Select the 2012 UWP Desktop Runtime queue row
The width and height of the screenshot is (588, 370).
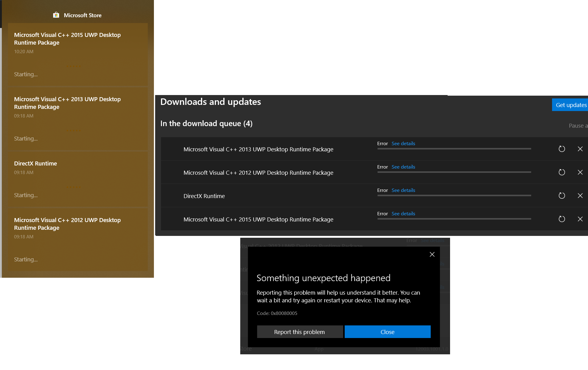point(374,172)
